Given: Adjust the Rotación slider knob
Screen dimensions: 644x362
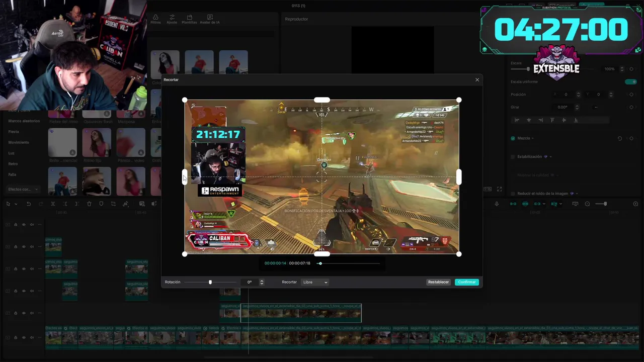Looking at the screenshot, I should [210, 282].
